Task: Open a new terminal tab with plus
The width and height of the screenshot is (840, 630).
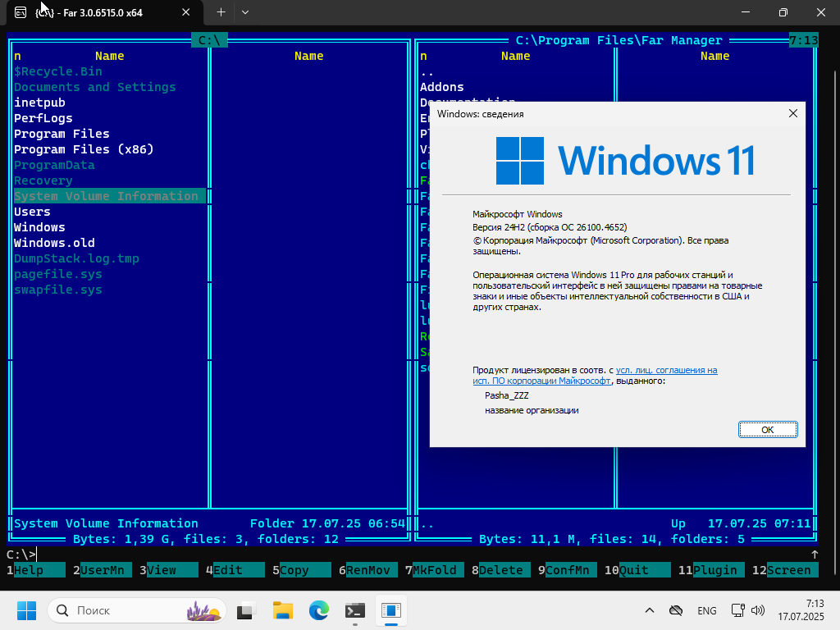Action: click(x=221, y=12)
